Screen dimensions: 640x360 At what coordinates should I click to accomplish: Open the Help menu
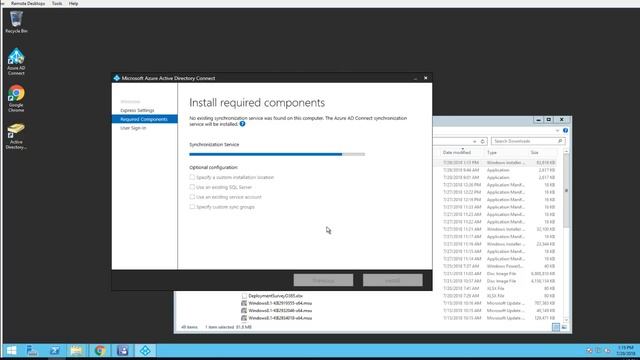(73, 3)
